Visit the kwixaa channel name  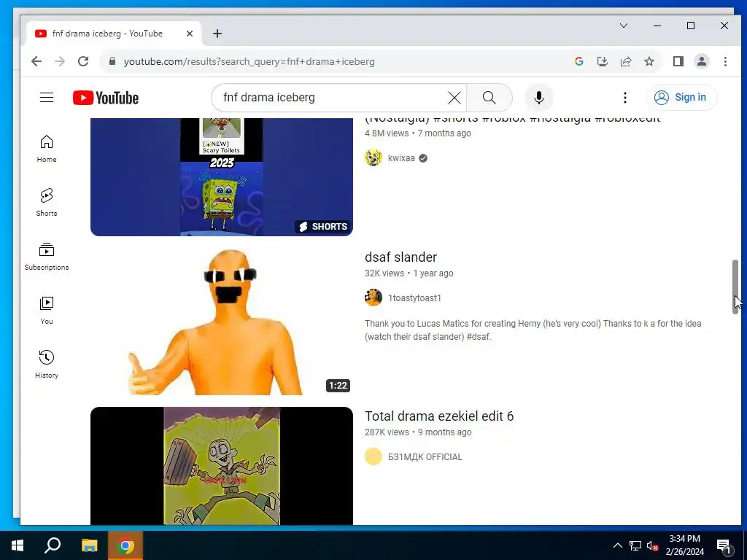pyautogui.click(x=401, y=158)
